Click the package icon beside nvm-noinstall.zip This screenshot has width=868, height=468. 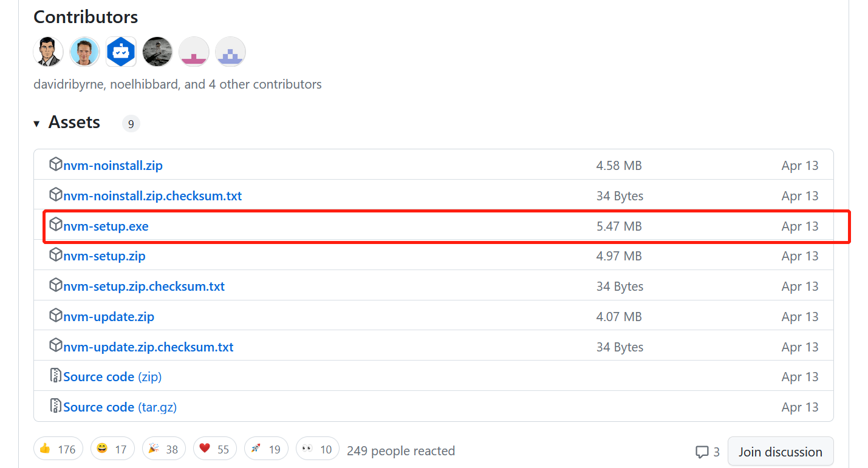pyautogui.click(x=55, y=164)
